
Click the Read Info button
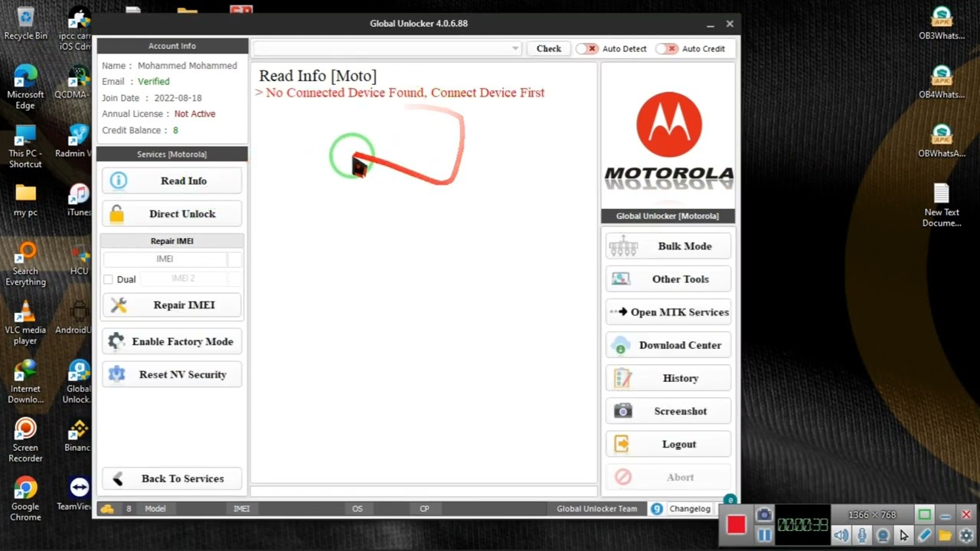171,181
